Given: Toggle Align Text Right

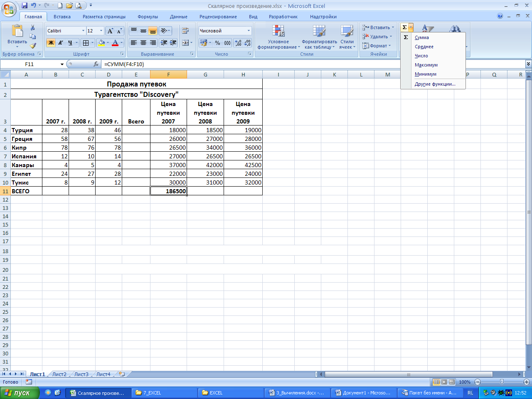Looking at the screenshot, I should pos(153,43).
